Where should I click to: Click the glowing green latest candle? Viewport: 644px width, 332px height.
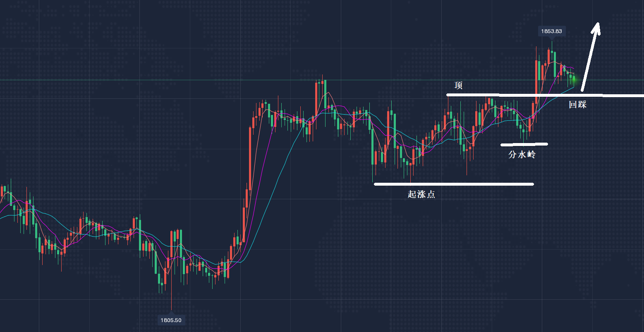[574, 79]
